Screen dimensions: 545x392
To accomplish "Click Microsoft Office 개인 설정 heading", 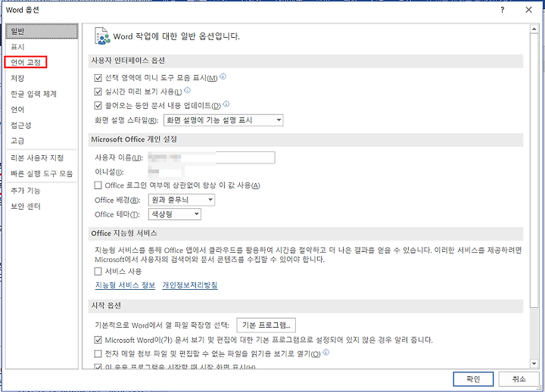I will click(x=134, y=139).
